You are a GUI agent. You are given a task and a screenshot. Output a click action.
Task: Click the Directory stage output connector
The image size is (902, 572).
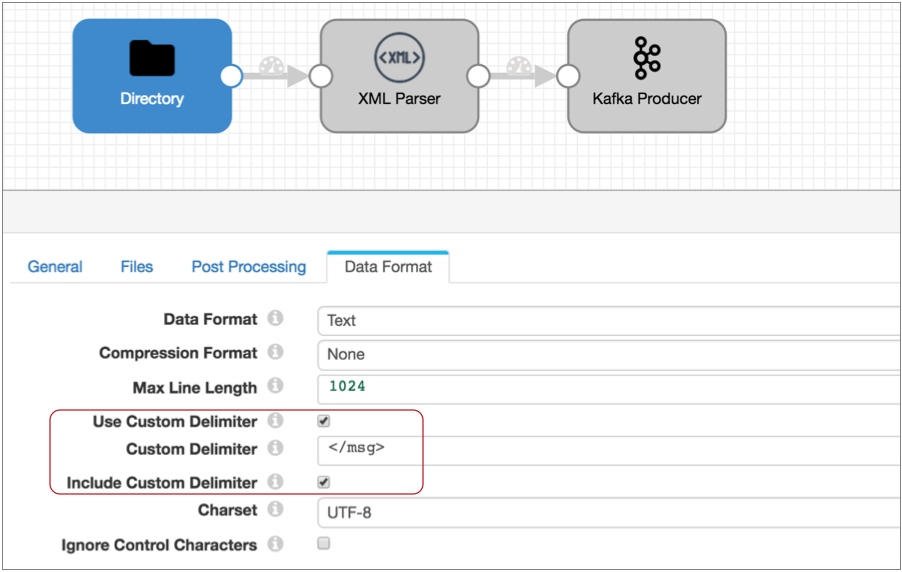(231, 76)
